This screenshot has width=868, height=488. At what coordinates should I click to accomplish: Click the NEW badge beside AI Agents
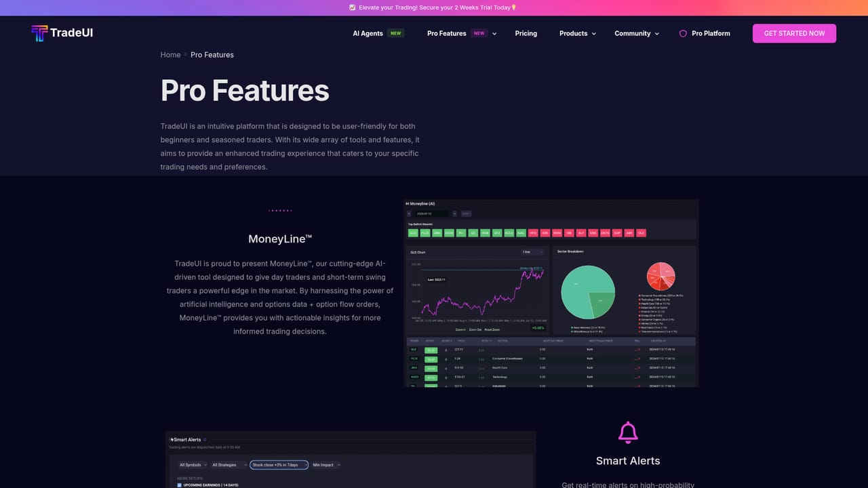pyautogui.click(x=396, y=33)
